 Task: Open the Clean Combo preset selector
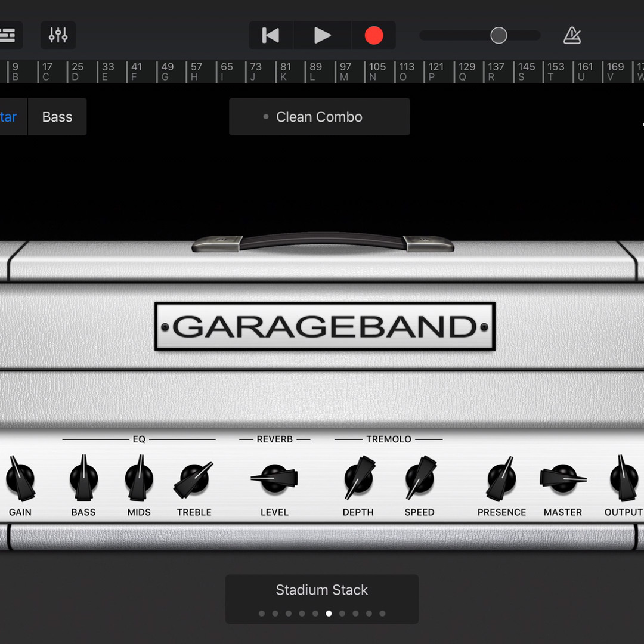319,117
